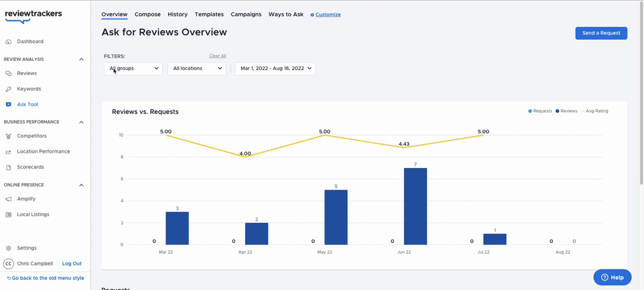The height and width of the screenshot is (290, 644).
Task: Open the date range dropdown
Action: click(x=275, y=69)
